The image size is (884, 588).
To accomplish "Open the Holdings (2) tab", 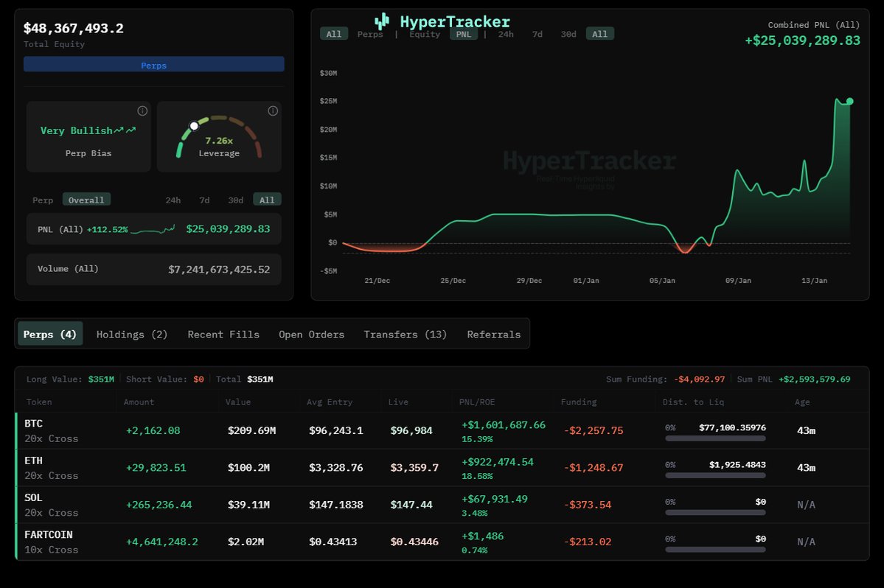I will (132, 334).
